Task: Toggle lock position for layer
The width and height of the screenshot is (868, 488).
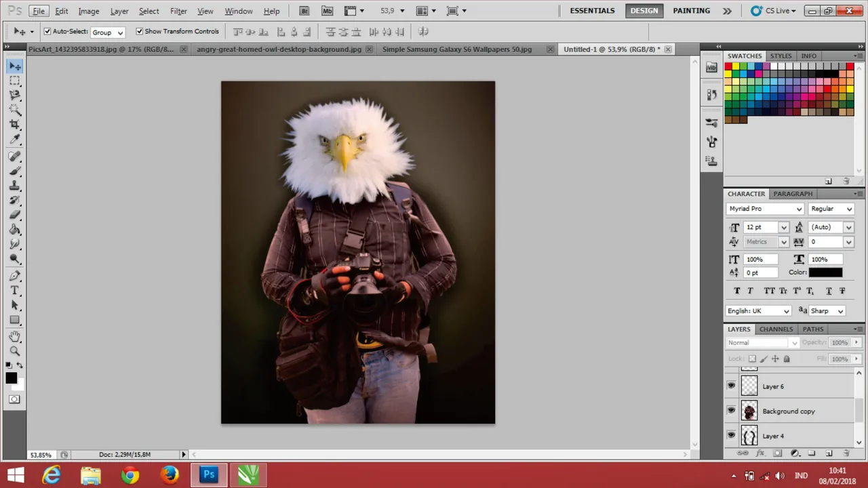Action: click(x=775, y=359)
